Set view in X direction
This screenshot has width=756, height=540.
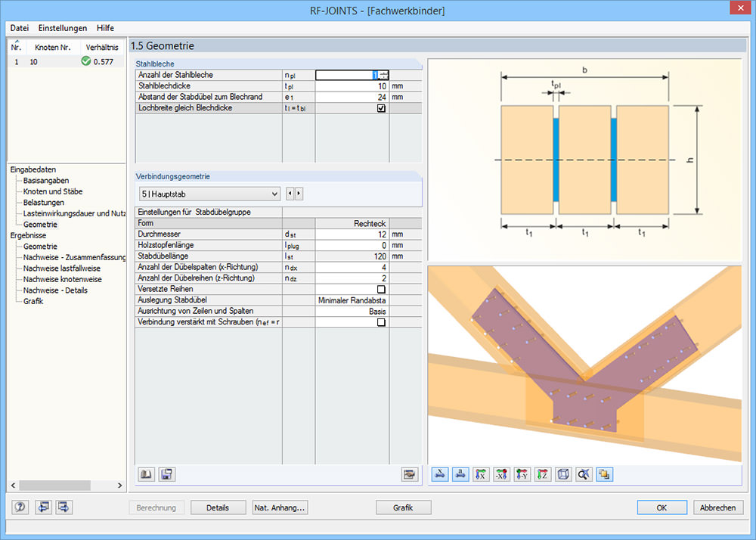pos(481,474)
